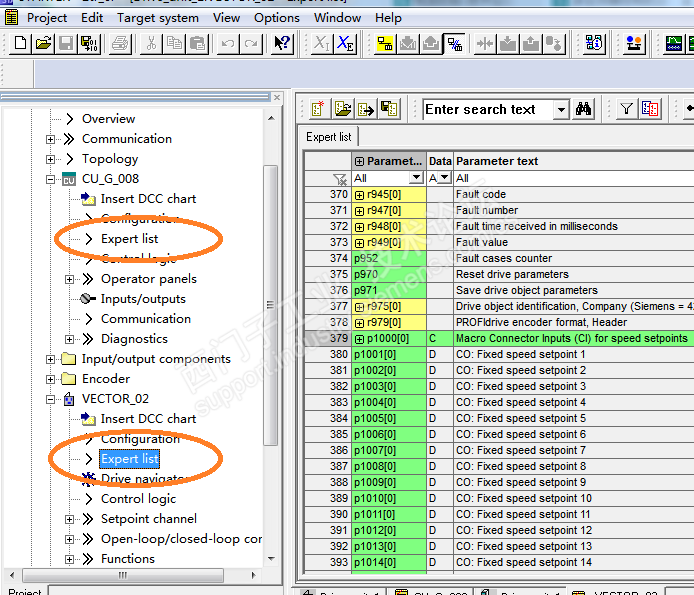Open Expert list under CU_G_008
Image resolution: width=694 pixels, height=595 pixels.
click(x=129, y=239)
